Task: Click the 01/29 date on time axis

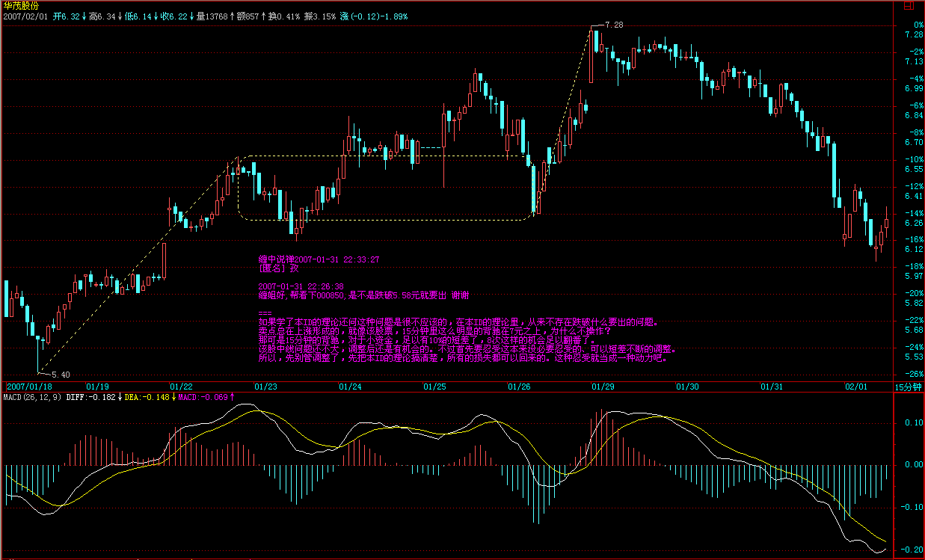Action: [x=603, y=387]
